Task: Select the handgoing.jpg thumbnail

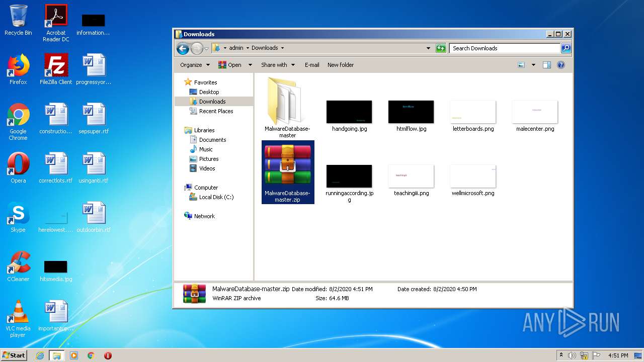Action: [x=349, y=116]
